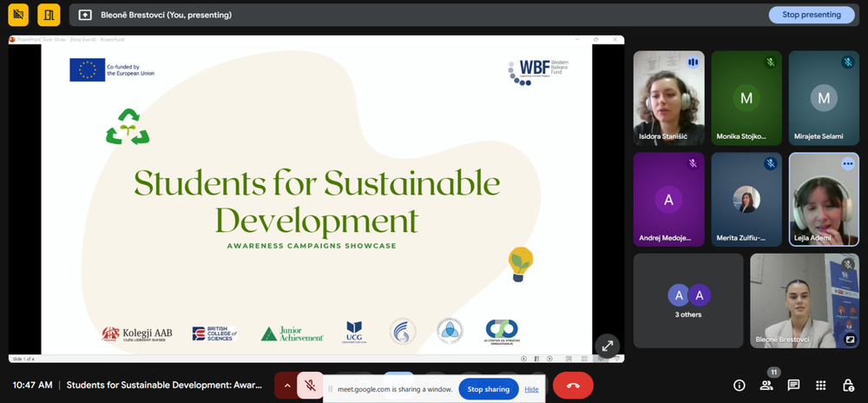Expand the '3 others' participants tile

(x=688, y=301)
